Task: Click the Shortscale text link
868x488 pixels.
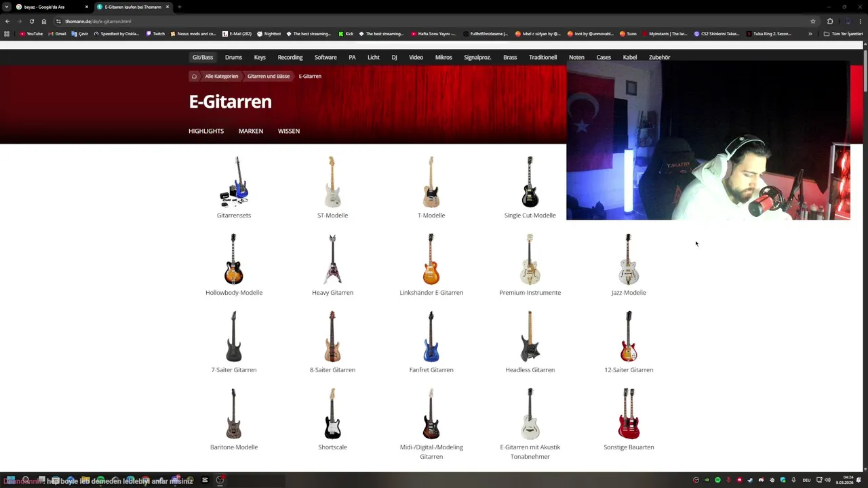Action: click(332, 447)
